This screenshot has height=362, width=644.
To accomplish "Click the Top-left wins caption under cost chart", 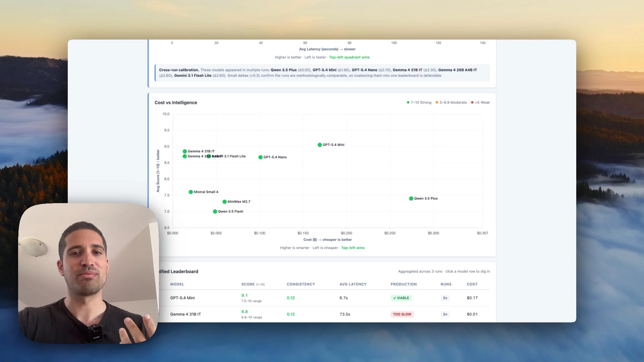I will click(353, 248).
